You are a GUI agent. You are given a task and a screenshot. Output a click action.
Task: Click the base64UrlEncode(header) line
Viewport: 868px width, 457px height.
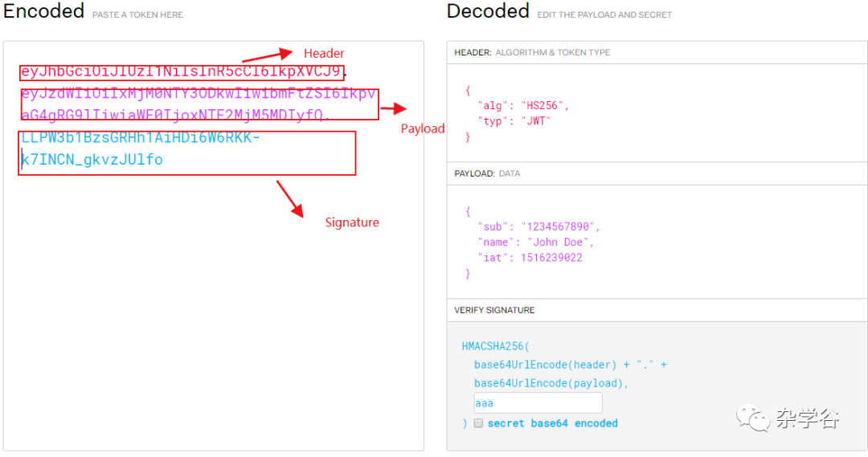pyautogui.click(x=570, y=365)
